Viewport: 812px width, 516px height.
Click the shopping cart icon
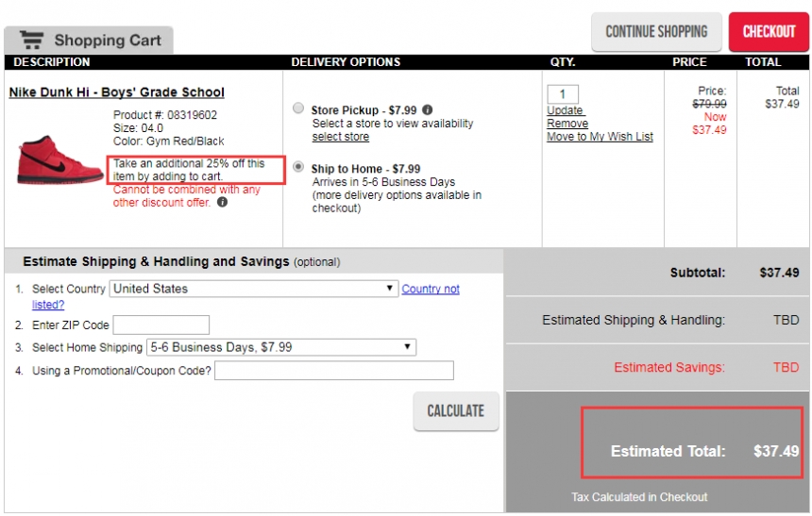point(31,40)
